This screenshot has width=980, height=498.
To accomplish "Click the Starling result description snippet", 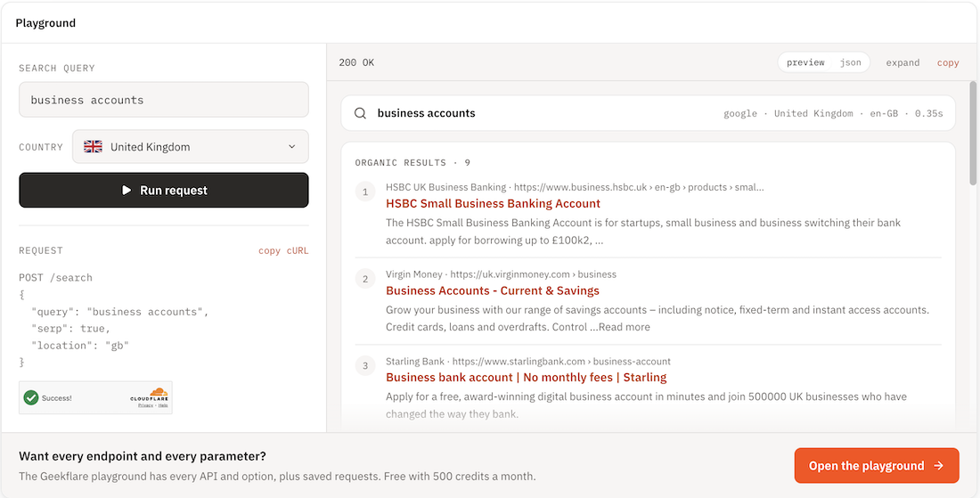I will click(646, 404).
